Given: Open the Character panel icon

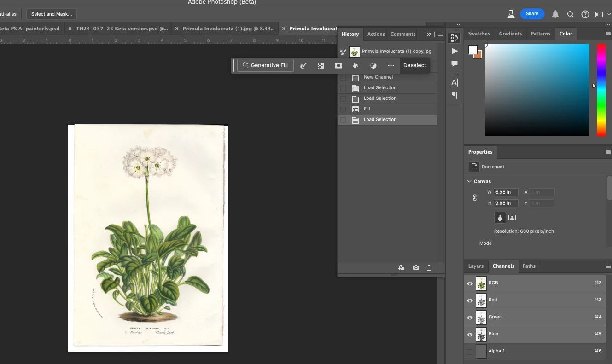Looking at the screenshot, I should click(x=455, y=82).
